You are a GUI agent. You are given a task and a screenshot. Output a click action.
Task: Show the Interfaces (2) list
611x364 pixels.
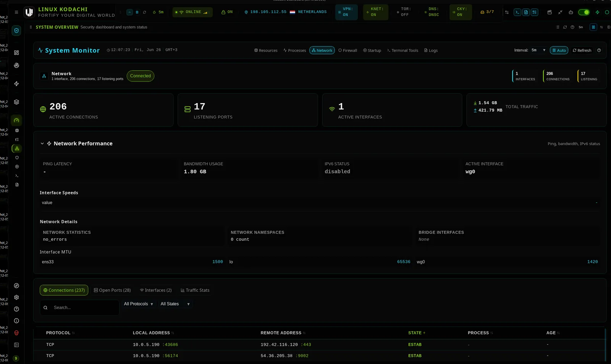pos(156,290)
